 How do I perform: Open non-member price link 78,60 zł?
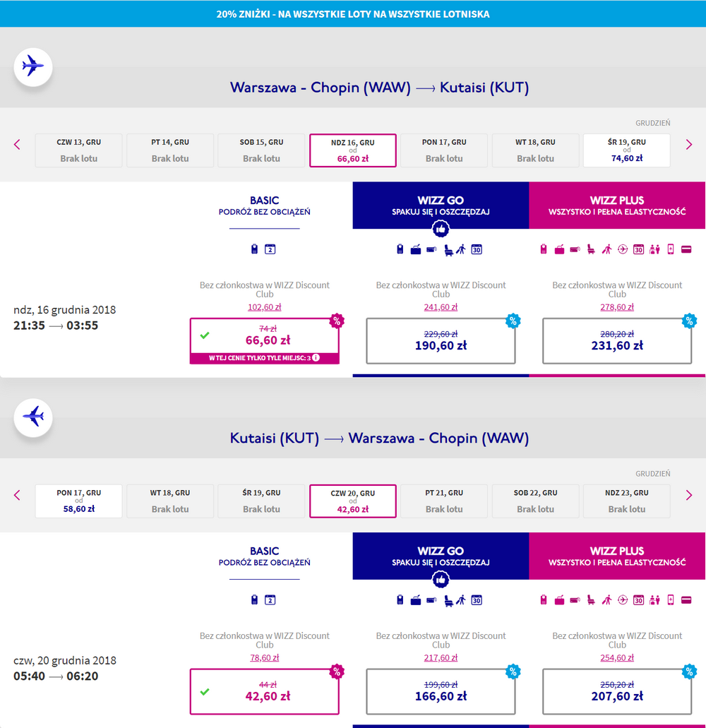point(265,657)
